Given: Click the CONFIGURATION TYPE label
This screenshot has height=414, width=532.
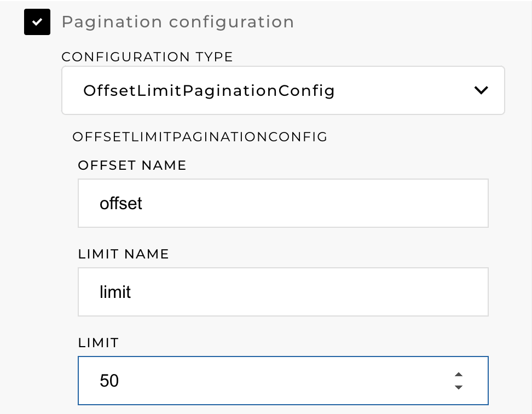Looking at the screenshot, I should [147, 57].
